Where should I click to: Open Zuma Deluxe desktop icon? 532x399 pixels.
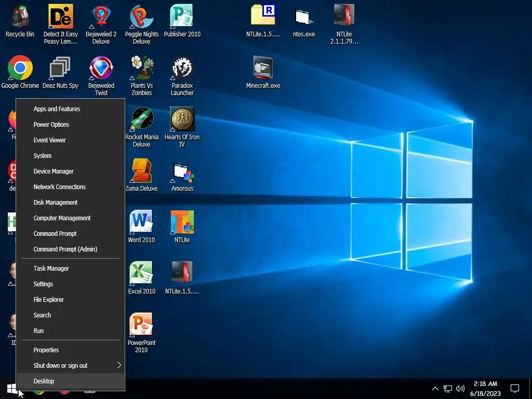tap(141, 175)
